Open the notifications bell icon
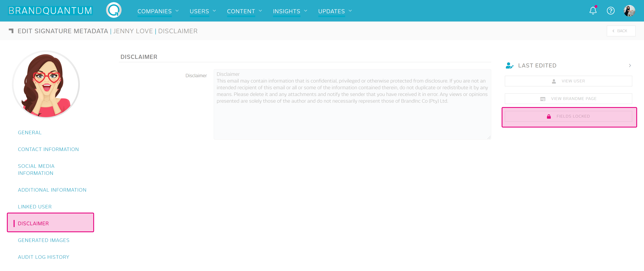The image size is (644, 271). point(593,11)
